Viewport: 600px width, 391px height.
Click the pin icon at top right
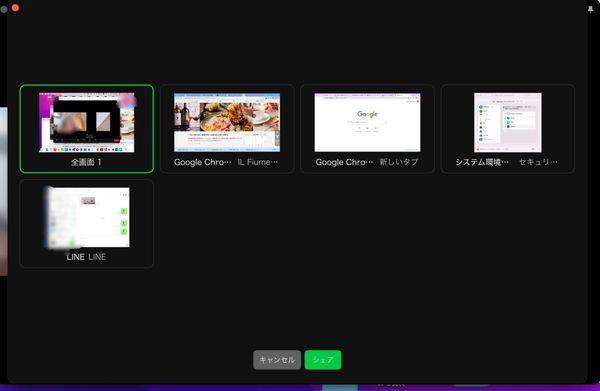tap(590, 9)
